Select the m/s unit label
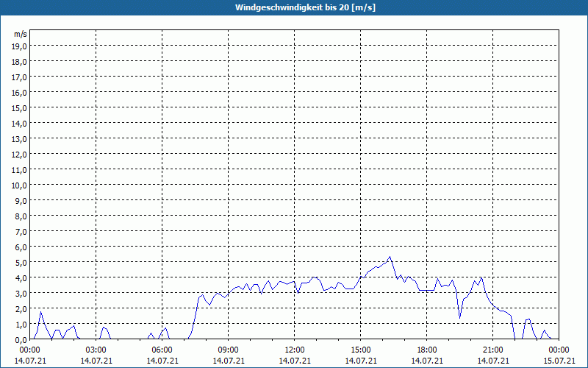The width and height of the screenshot is (588, 368). pos(21,34)
